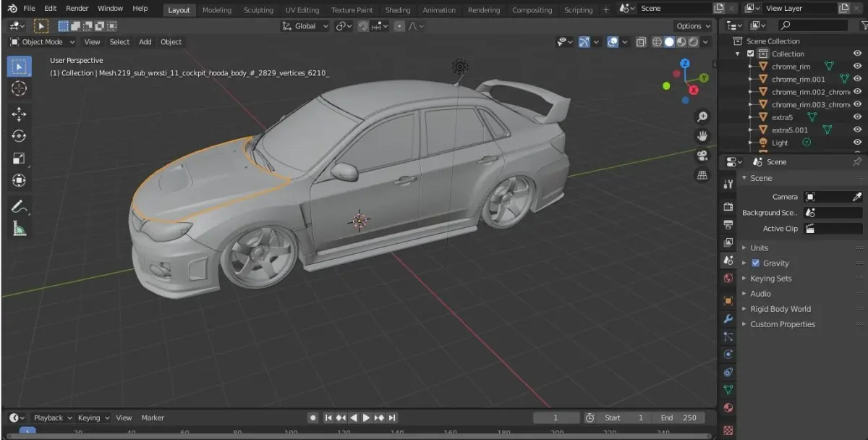The width and height of the screenshot is (868, 440).
Task: Expand the Custom Properties panel
Action: click(x=783, y=324)
